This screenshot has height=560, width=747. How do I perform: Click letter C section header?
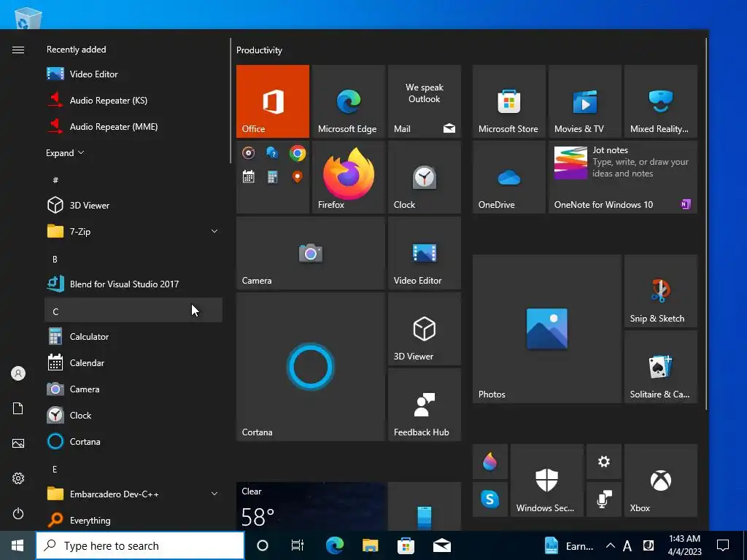coord(133,310)
